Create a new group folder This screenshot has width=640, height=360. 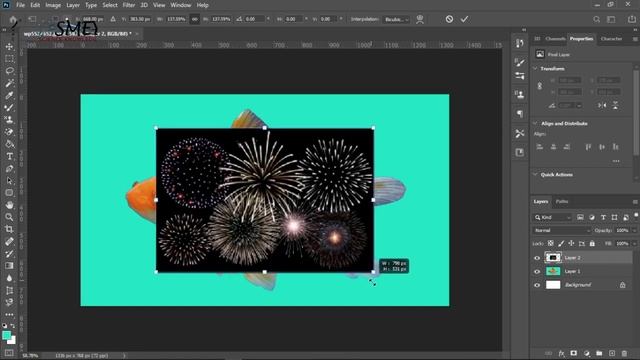599,353
